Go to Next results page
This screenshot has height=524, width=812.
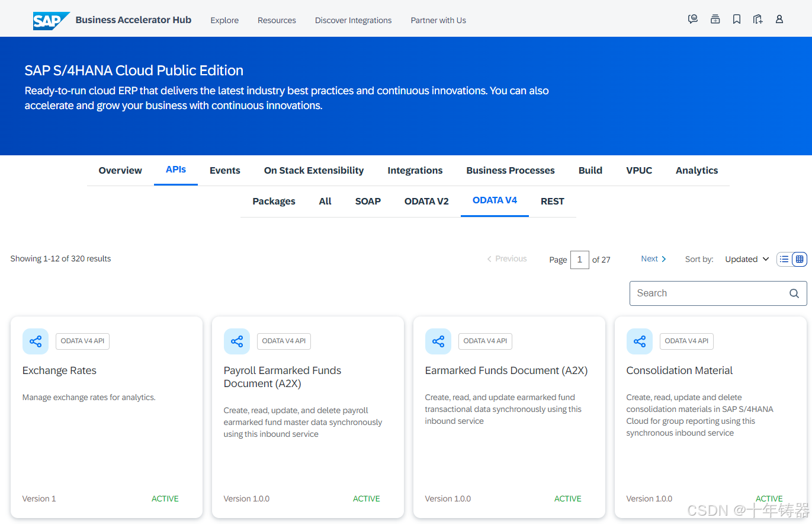tap(654, 258)
